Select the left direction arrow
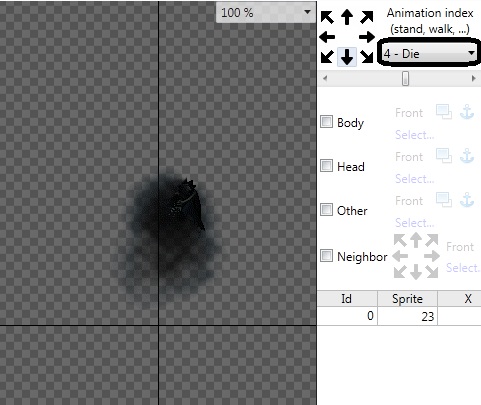Viewport: 481px width, 405px height. (x=327, y=37)
